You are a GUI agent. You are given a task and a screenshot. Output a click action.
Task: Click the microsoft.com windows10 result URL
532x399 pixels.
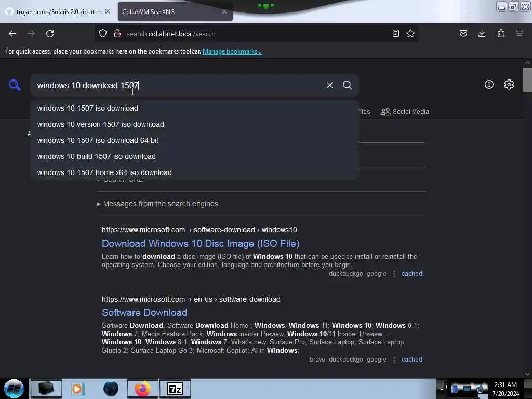pyautogui.click(x=199, y=230)
